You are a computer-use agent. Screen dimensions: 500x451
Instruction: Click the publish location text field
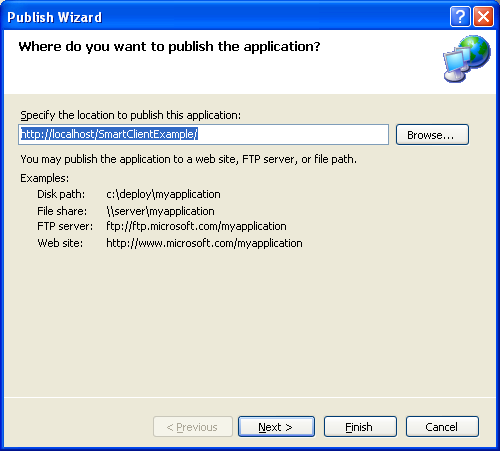203,134
